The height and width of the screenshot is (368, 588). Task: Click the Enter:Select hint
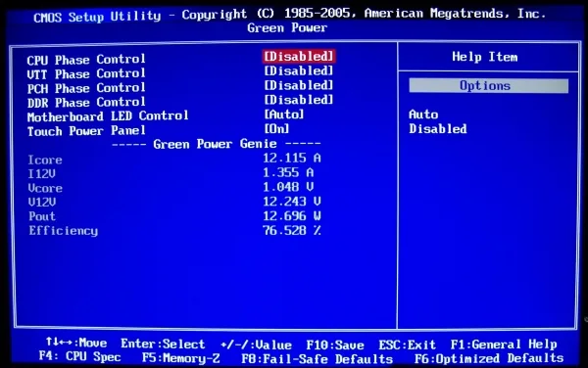coord(163,344)
